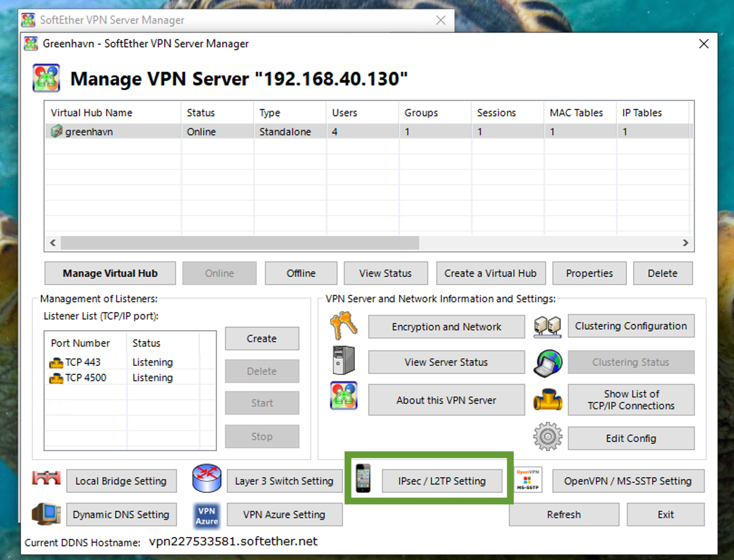Open Show List of TCP/IP Connections
Screen dimensions: 734x560
click(x=631, y=400)
